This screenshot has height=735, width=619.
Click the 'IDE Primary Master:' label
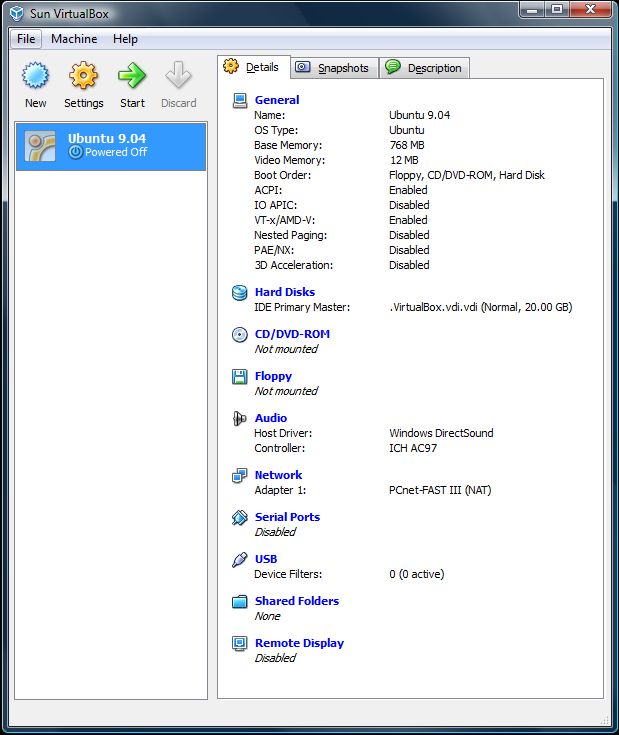pyautogui.click(x=302, y=308)
